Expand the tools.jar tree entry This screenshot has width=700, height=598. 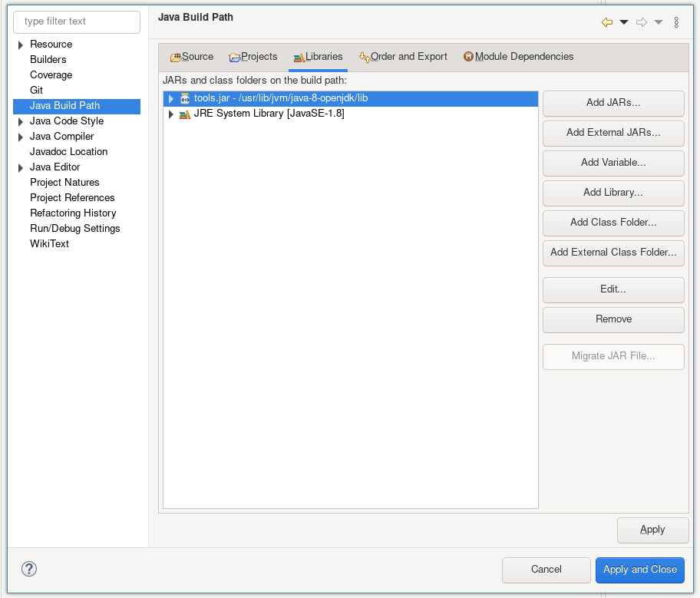tap(171, 99)
